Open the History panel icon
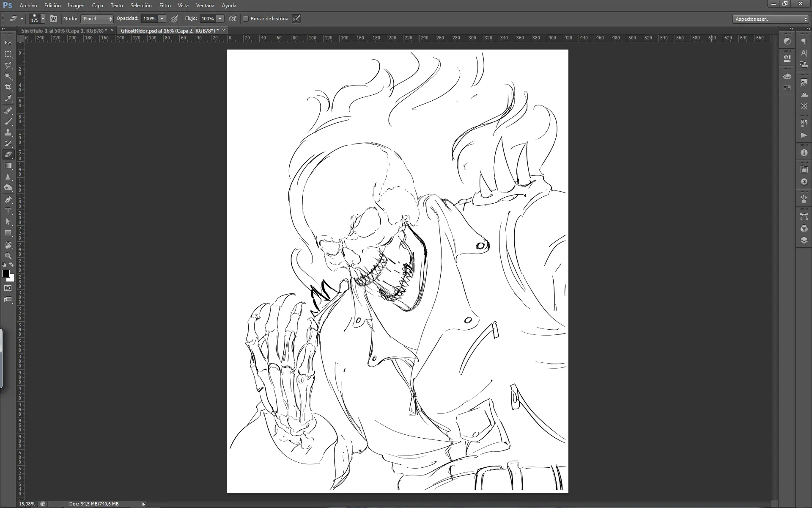This screenshot has height=508, width=812. point(804,123)
